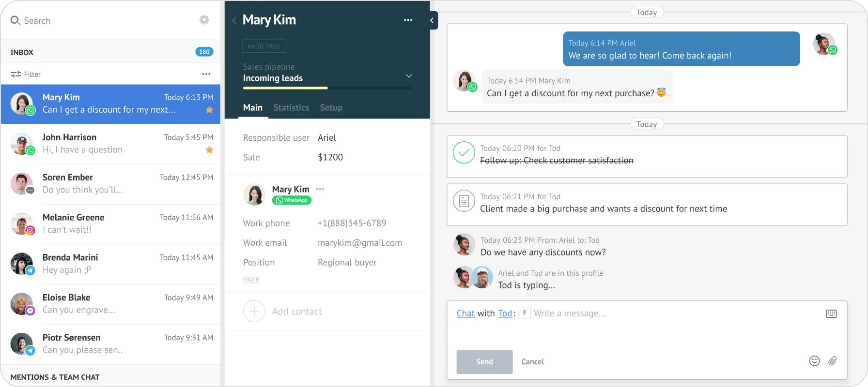Open the note document icon

(464, 201)
